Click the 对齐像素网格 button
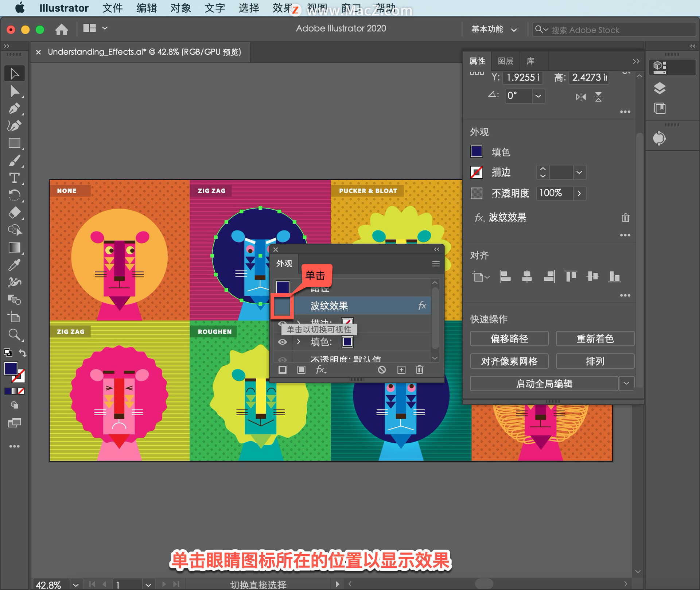700x590 pixels. (509, 361)
